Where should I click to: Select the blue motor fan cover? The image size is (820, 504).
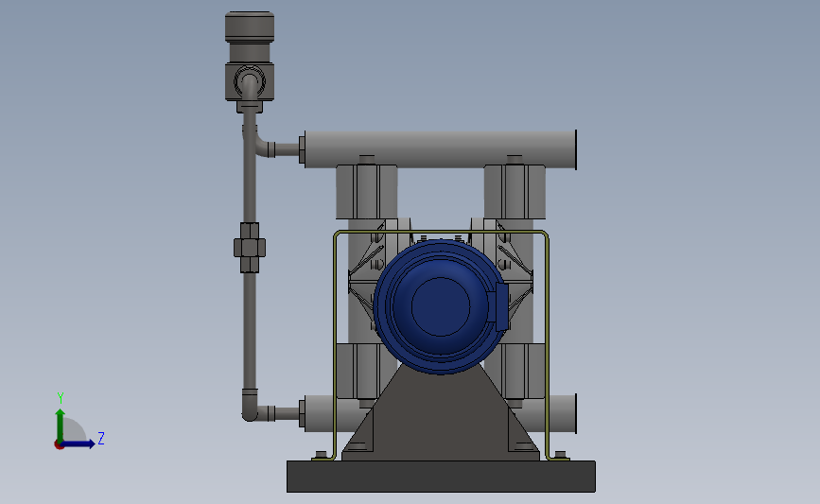(441, 307)
